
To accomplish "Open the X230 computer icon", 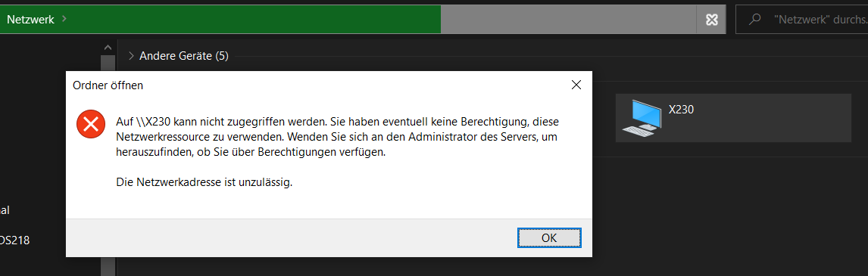I will (x=642, y=118).
